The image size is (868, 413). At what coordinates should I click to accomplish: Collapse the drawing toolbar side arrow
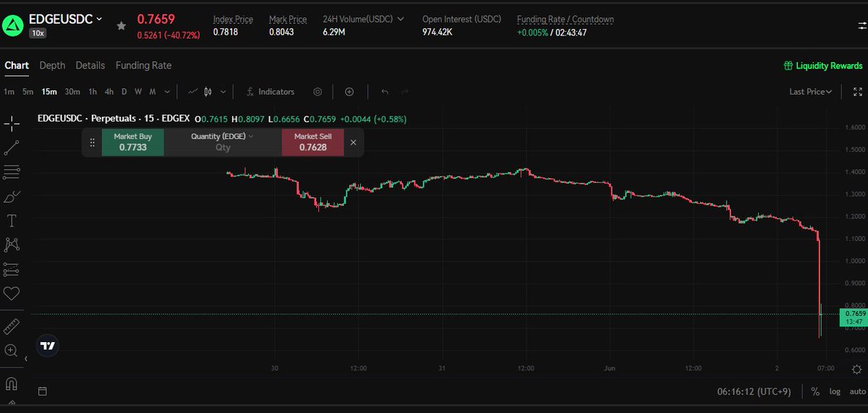(26, 359)
